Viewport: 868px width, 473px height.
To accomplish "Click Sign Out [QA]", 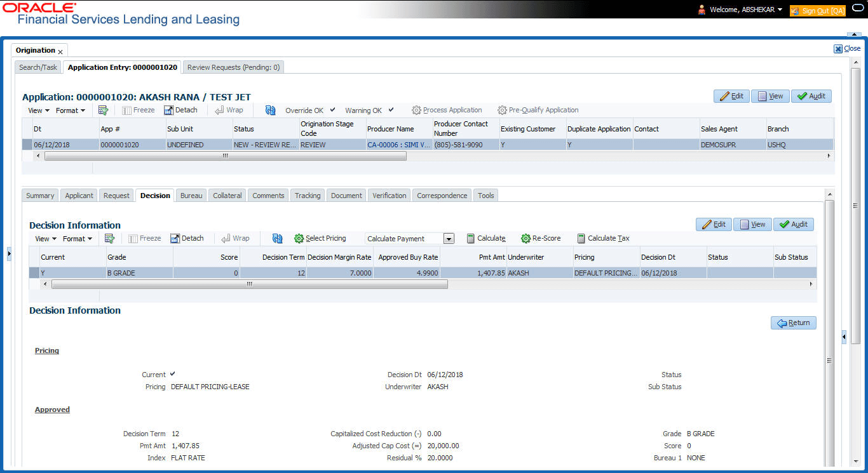I will [x=817, y=10].
